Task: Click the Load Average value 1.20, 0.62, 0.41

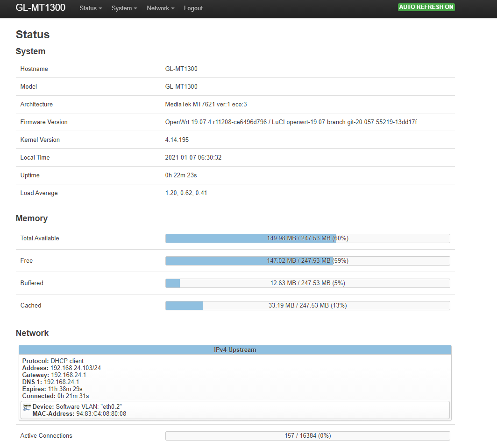Action: pos(186,193)
